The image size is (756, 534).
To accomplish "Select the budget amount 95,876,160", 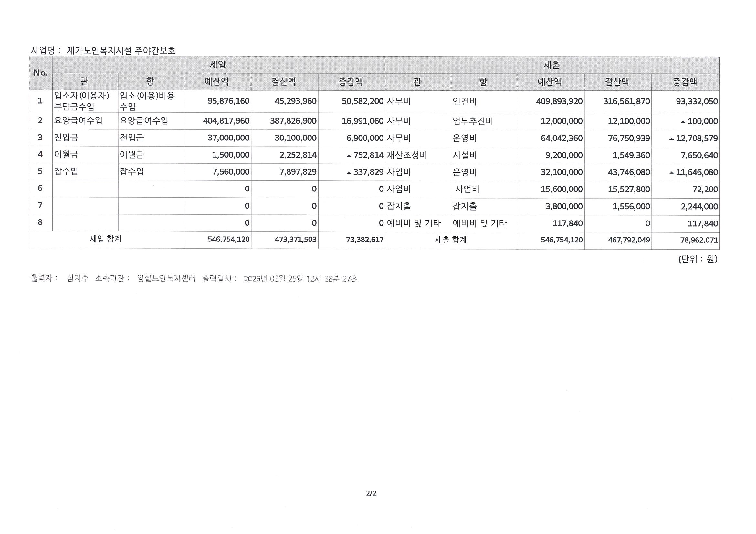I will [228, 101].
